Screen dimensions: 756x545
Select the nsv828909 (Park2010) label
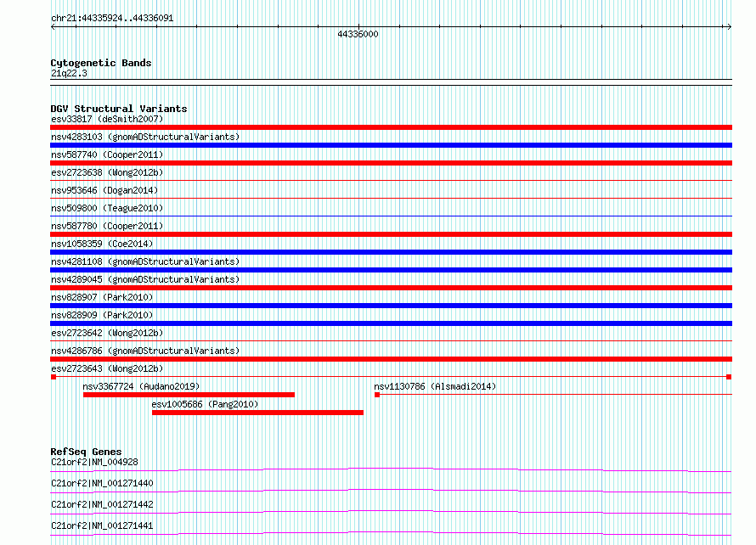[x=102, y=315]
